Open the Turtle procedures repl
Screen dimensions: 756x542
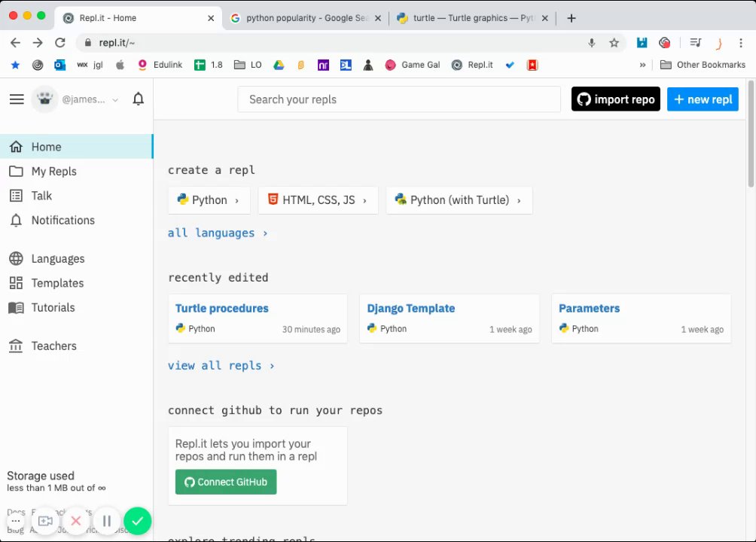click(222, 308)
